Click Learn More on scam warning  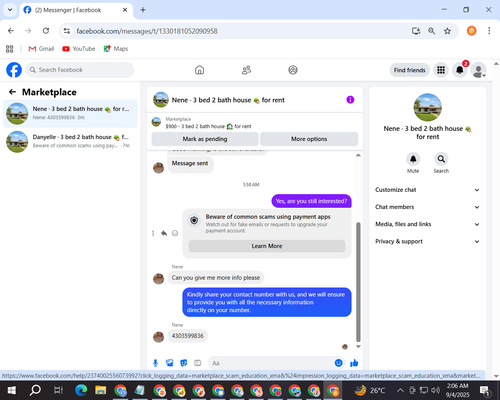click(267, 246)
